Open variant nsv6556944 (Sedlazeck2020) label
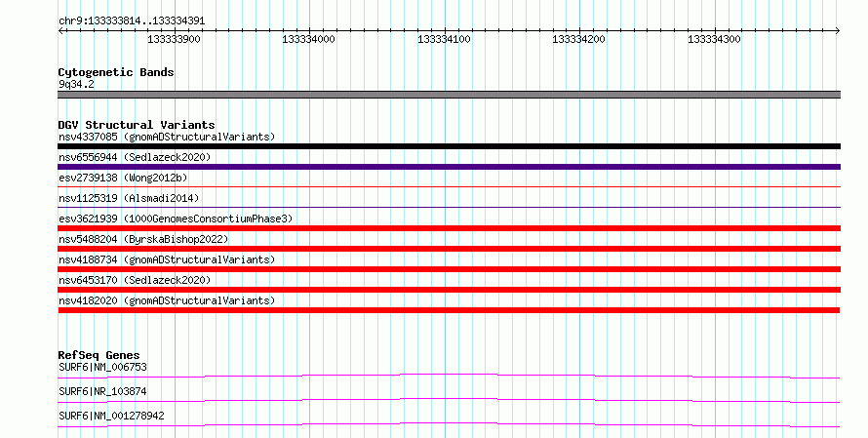Screen dimensions: 868x438 click(x=135, y=157)
